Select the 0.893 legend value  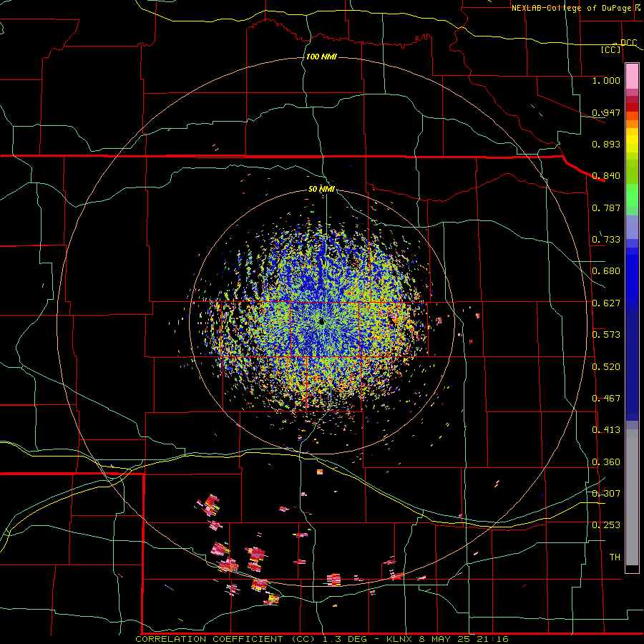606,144
